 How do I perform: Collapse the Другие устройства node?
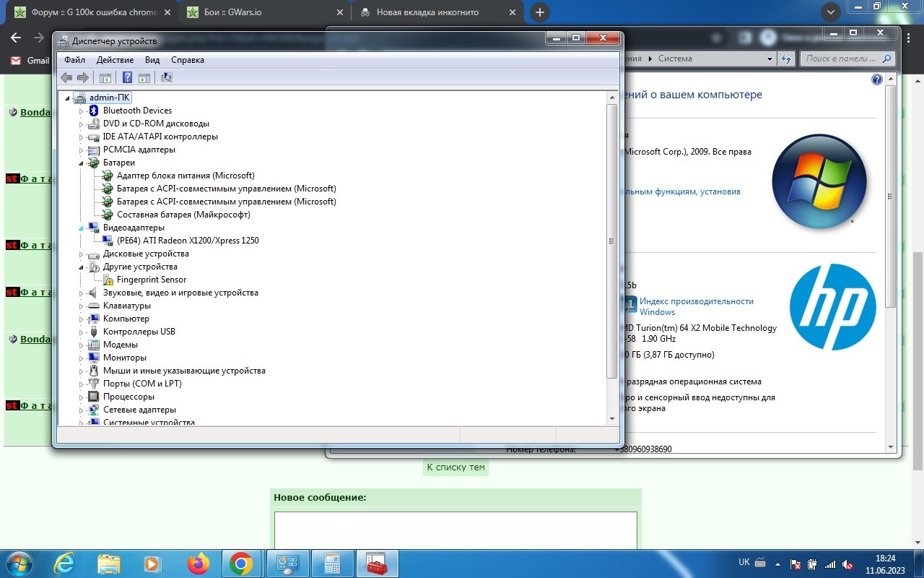point(82,267)
